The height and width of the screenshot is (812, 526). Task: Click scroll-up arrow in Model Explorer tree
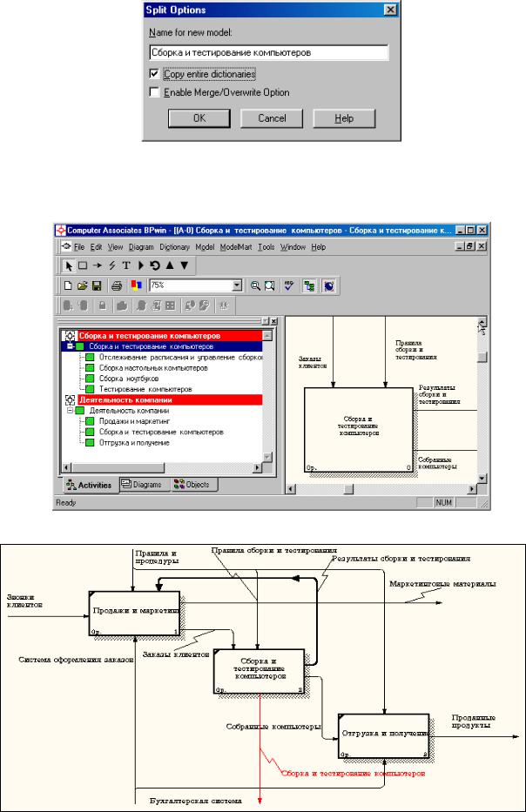[x=267, y=336]
